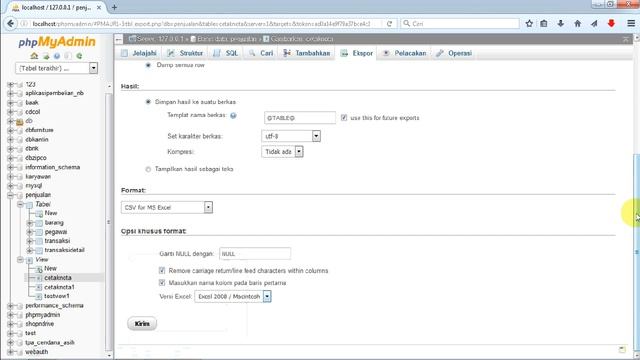Click the red download arrow extension icon
The height and width of the screenshot is (360, 640).
pos(611,24)
